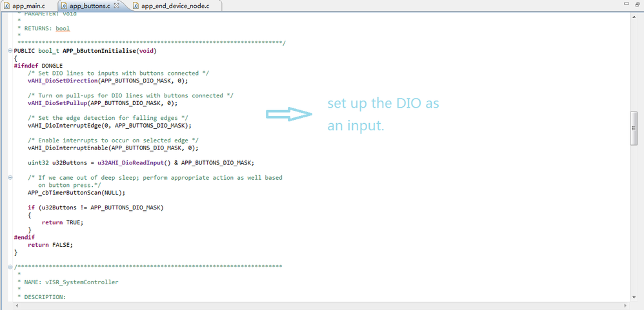Click the horizontal scrollbar right arrow
Image resolution: width=644 pixels, height=310 pixels.
pyautogui.click(x=625, y=305)
